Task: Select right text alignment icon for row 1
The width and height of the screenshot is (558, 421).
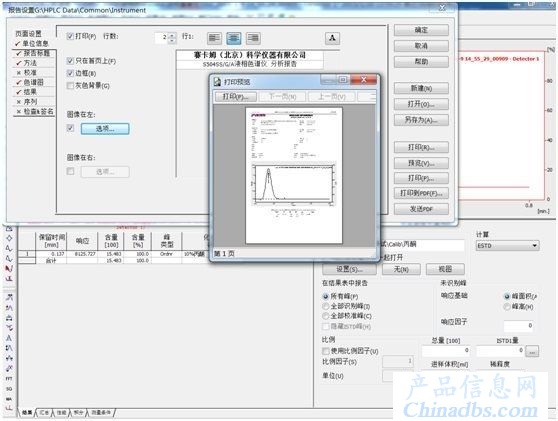Action: click(x=253, y=38)
